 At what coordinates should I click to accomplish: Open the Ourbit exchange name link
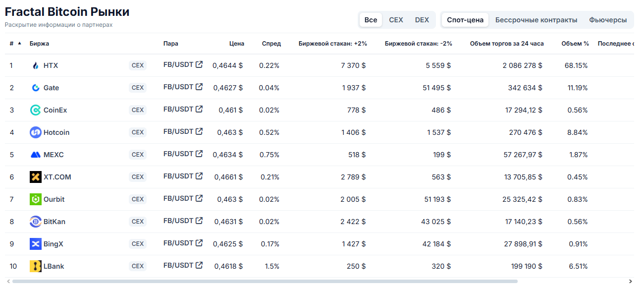[54, 199]
